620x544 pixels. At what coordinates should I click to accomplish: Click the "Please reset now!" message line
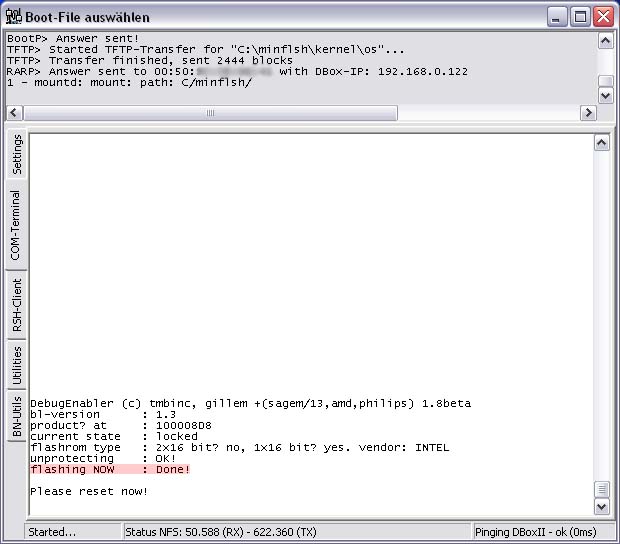(x=89, y=491)
